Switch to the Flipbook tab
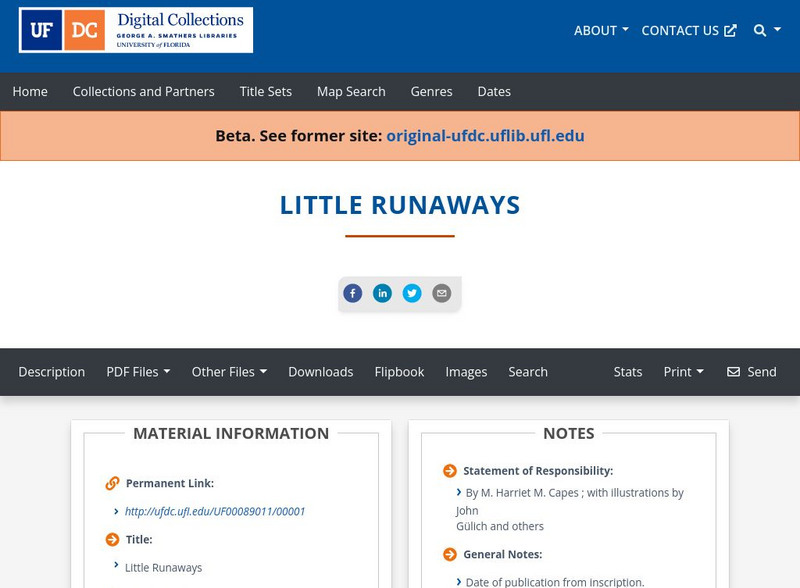 click(399, 372)
